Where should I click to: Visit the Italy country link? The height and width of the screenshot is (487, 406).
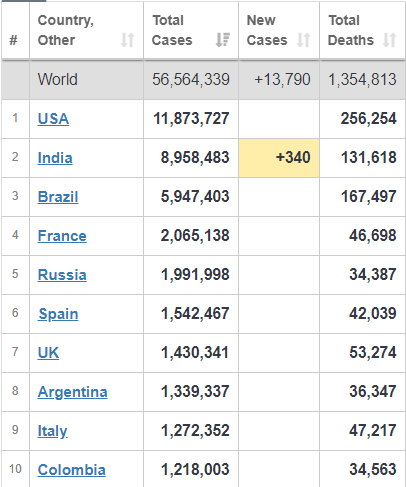point(53,431)
